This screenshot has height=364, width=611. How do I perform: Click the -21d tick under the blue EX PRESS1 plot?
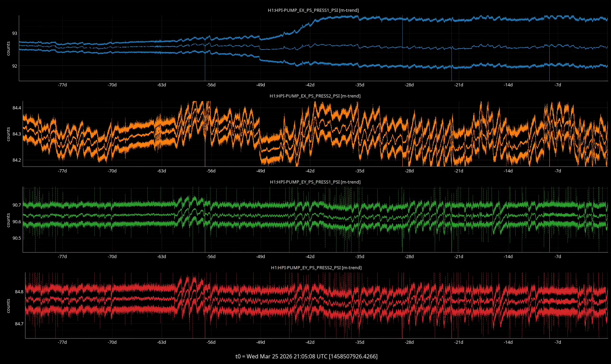[x=459, y=85]
